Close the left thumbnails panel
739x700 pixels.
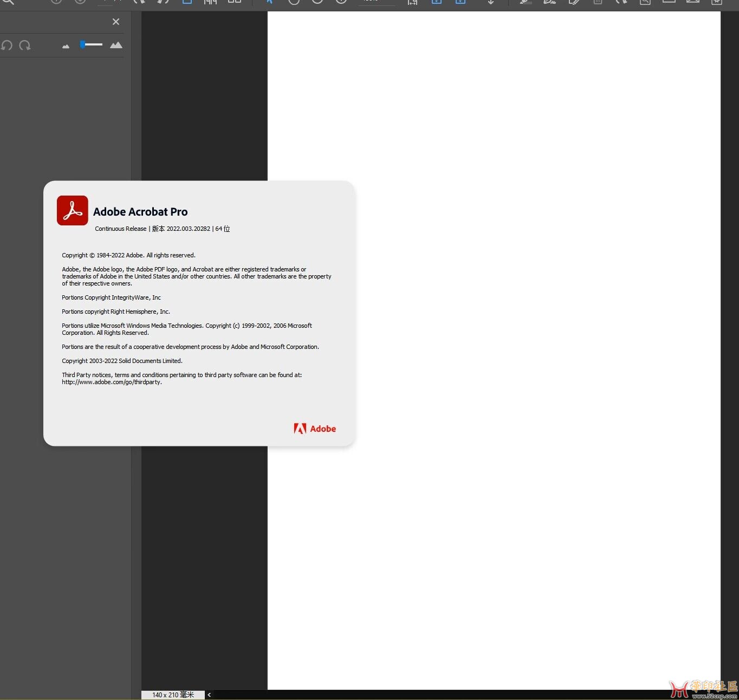(x=116, y=22)
